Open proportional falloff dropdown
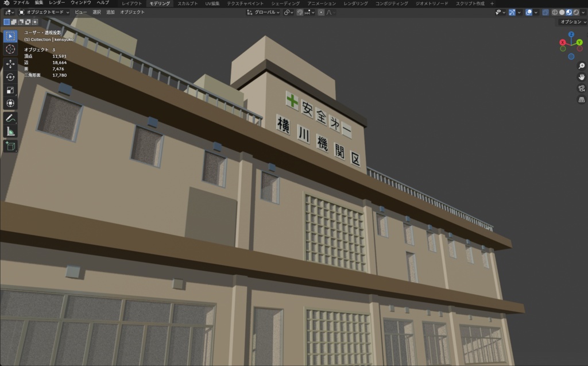This screenshot has height=366, width=588. pos(330,13)
